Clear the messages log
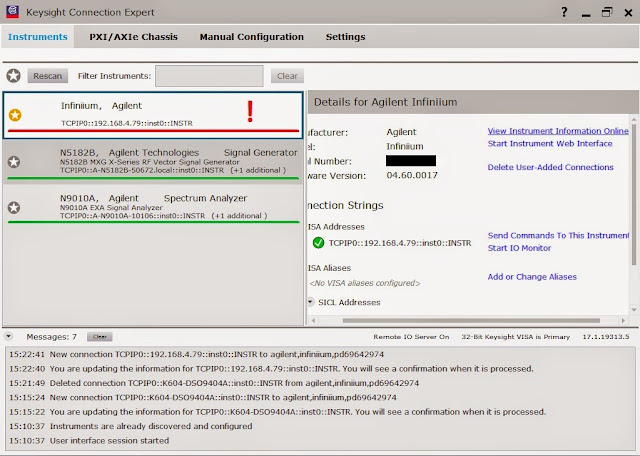 click(100, 336)
